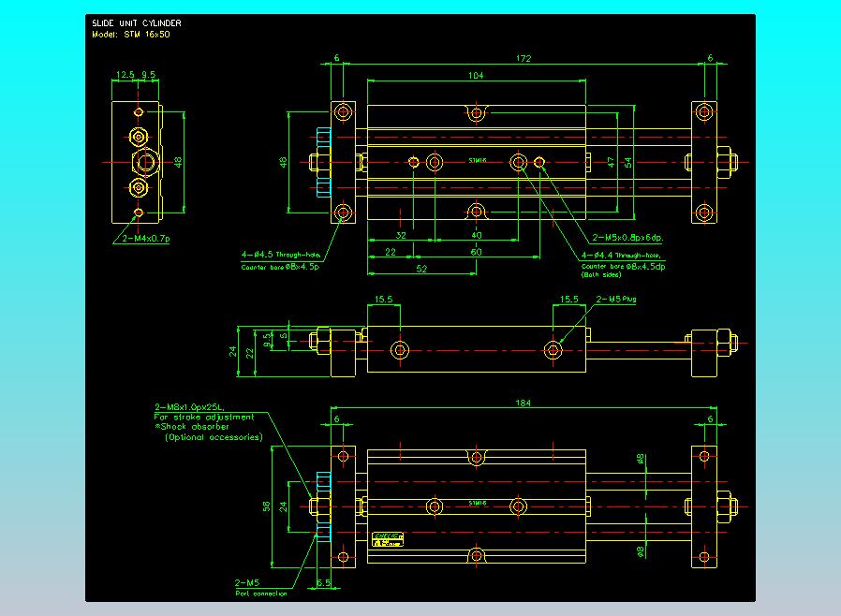The image size is (841, 616).
Task: Click the "2-M8x1.0px25L" shock absorber note
Action: [x=194, y=407]
